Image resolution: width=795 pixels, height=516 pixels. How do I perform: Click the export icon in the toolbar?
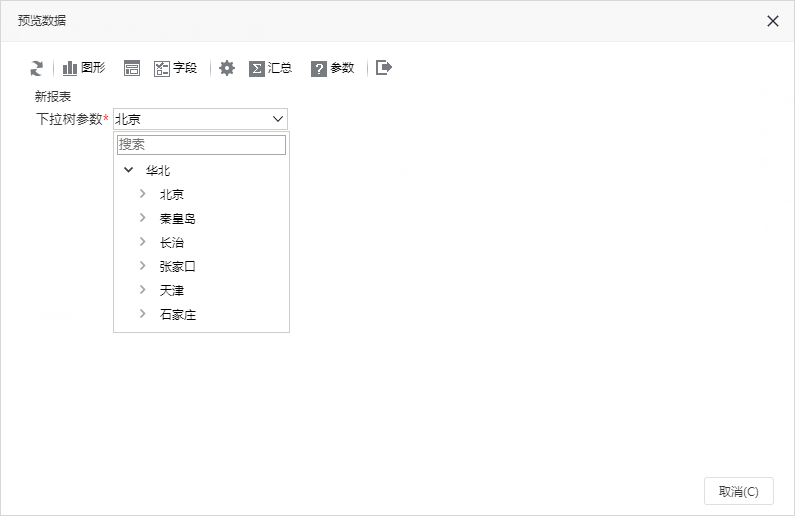click(x=384, y=67)
